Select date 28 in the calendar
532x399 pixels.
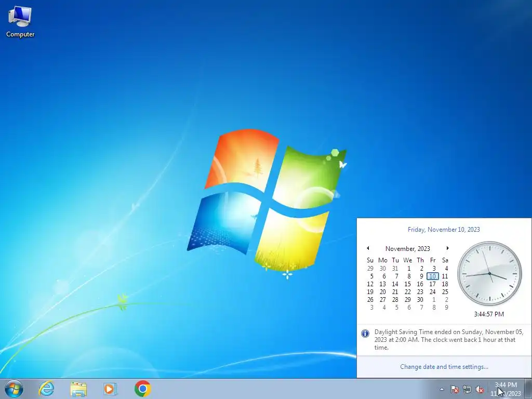(395, 300)
